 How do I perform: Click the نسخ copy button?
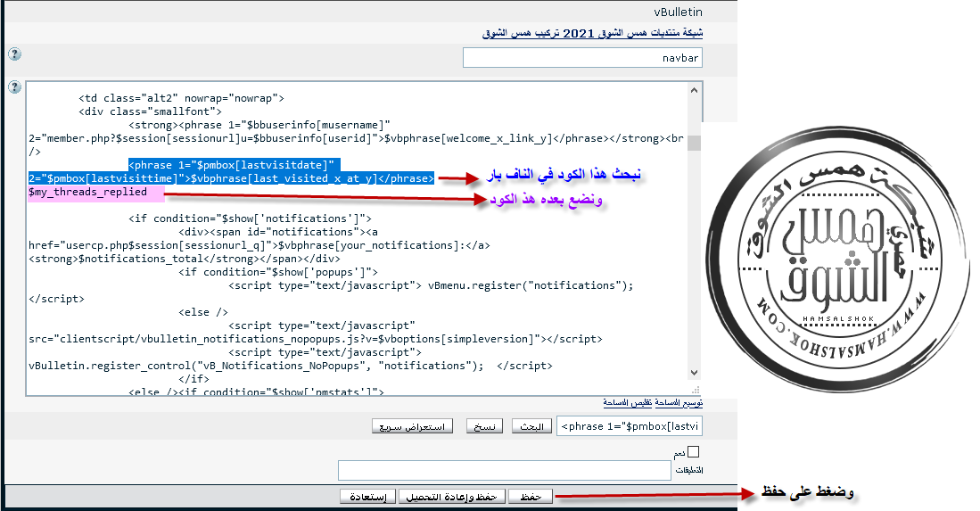(484, 426)
